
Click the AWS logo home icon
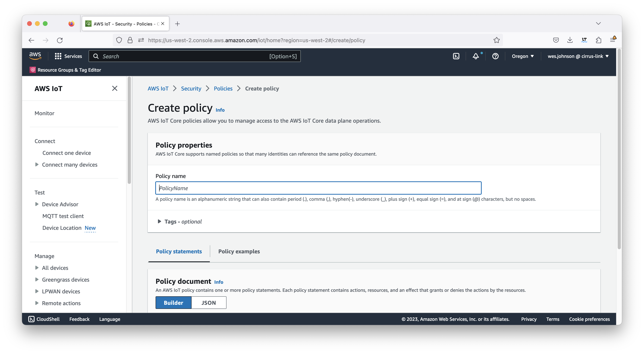(35, 56)
